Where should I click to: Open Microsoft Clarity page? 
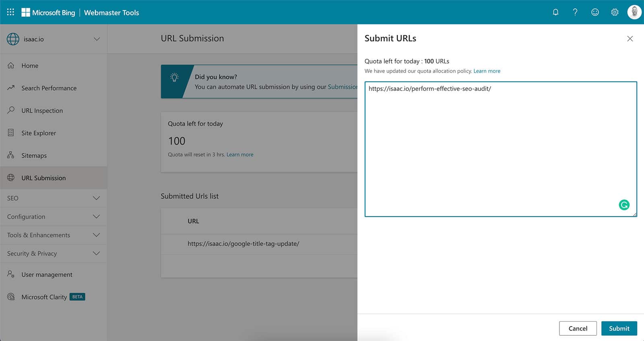pos(54,297)
